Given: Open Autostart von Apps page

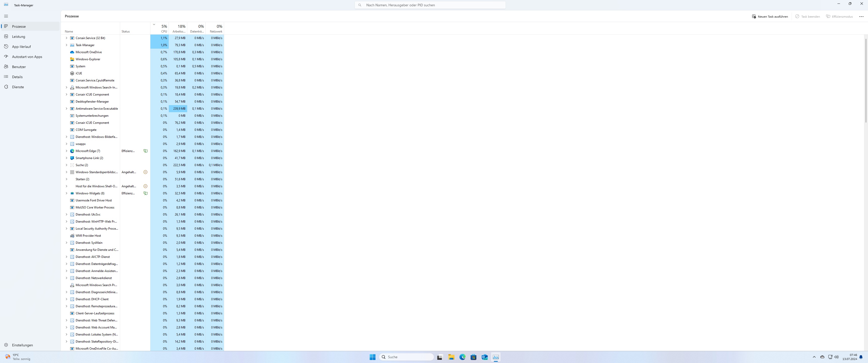Looking at the screenshot, I should [x=27, y=56].
